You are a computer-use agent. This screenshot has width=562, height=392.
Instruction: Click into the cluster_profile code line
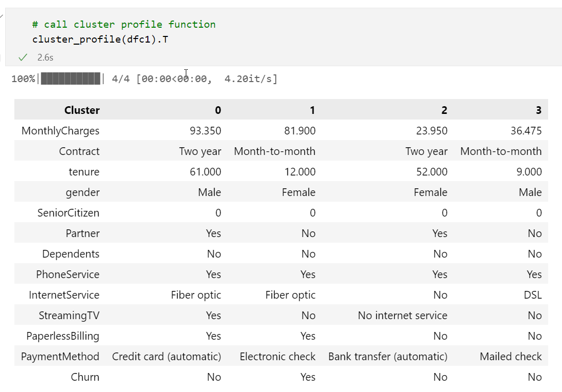point(100,39)
